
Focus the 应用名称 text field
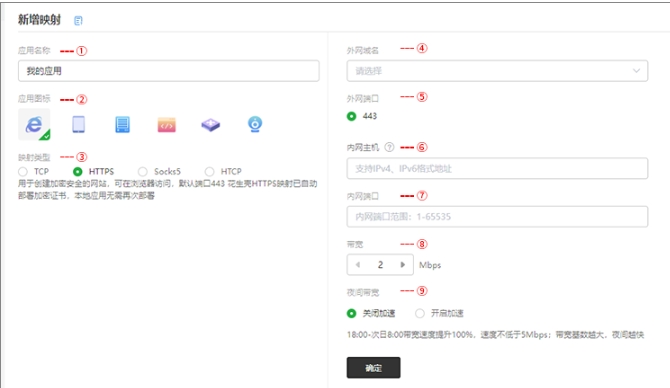(x=169, y=71)
